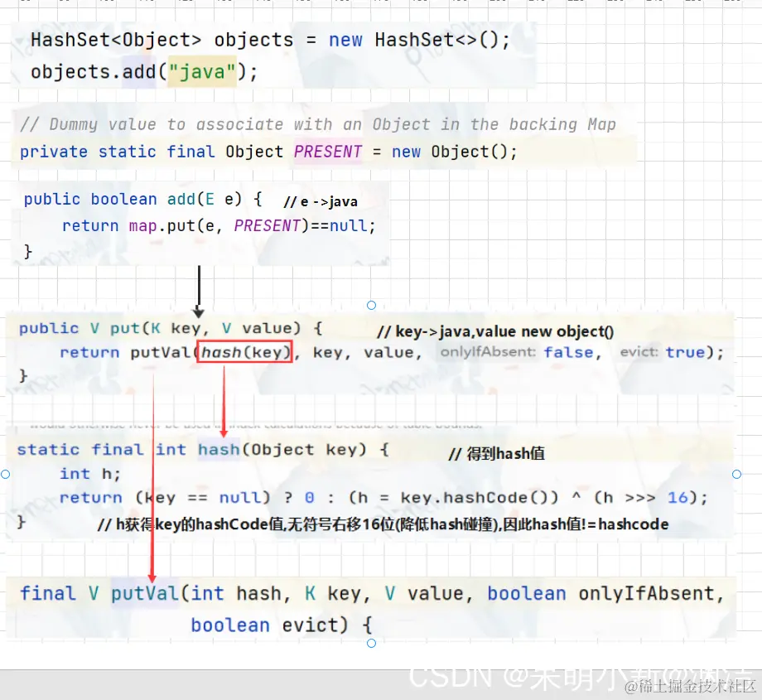Click the "java" string literal in objects.add
The width and height of the screenshot is (762, 700).
(202, 72)
